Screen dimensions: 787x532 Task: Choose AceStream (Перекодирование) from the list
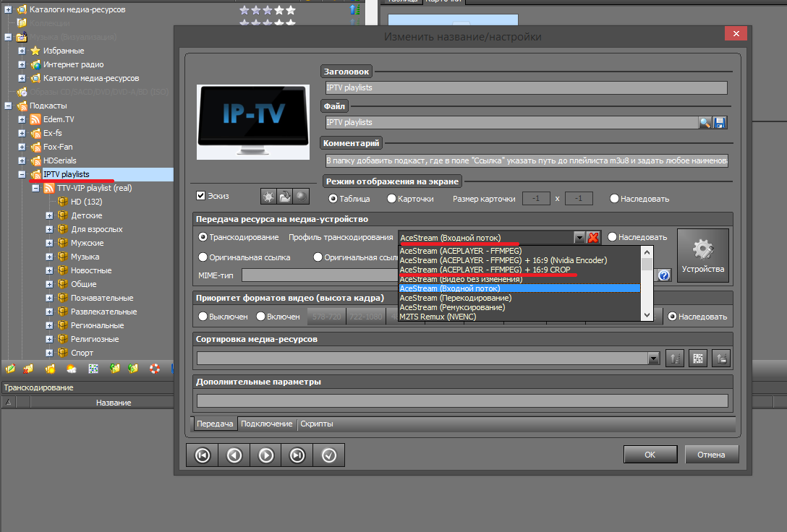pos(456,298)
